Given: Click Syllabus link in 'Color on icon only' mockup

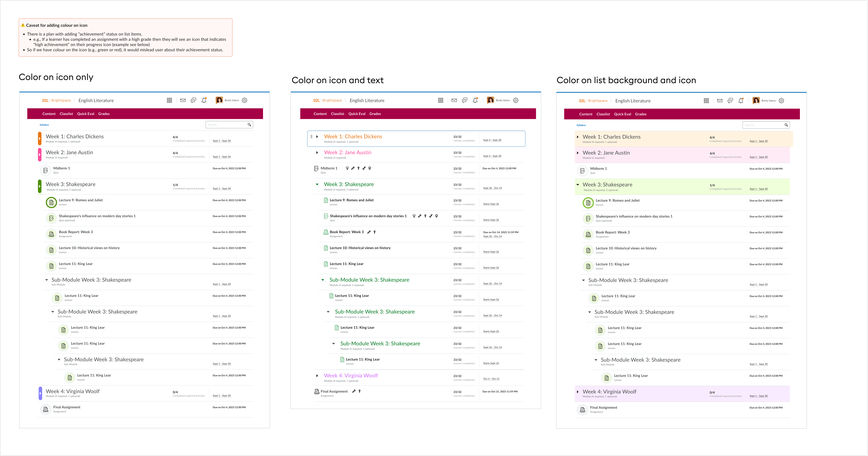Looking at the screenshot, I should [44, 125].
